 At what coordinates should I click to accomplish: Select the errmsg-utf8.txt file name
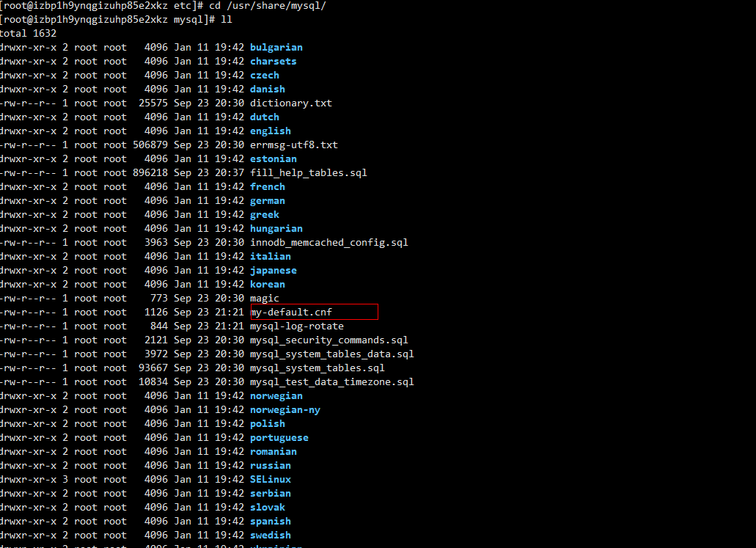294,145
